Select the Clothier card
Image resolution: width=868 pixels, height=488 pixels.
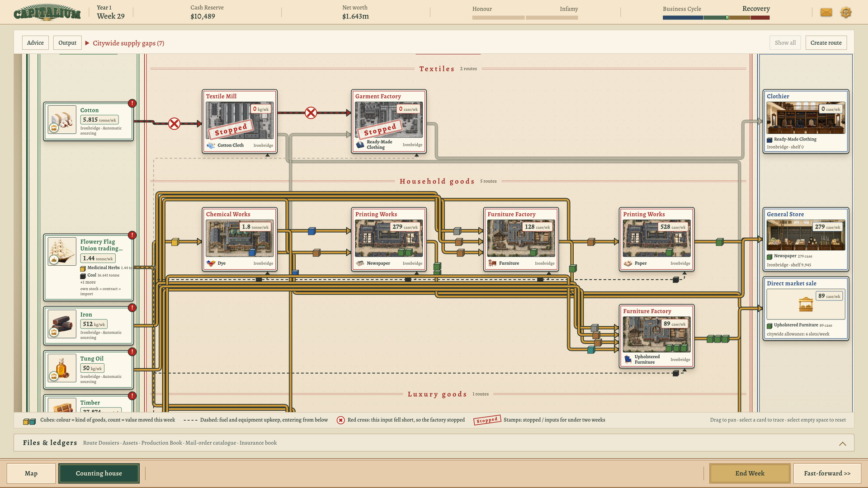pyautogui.click(x=806, y=121)
